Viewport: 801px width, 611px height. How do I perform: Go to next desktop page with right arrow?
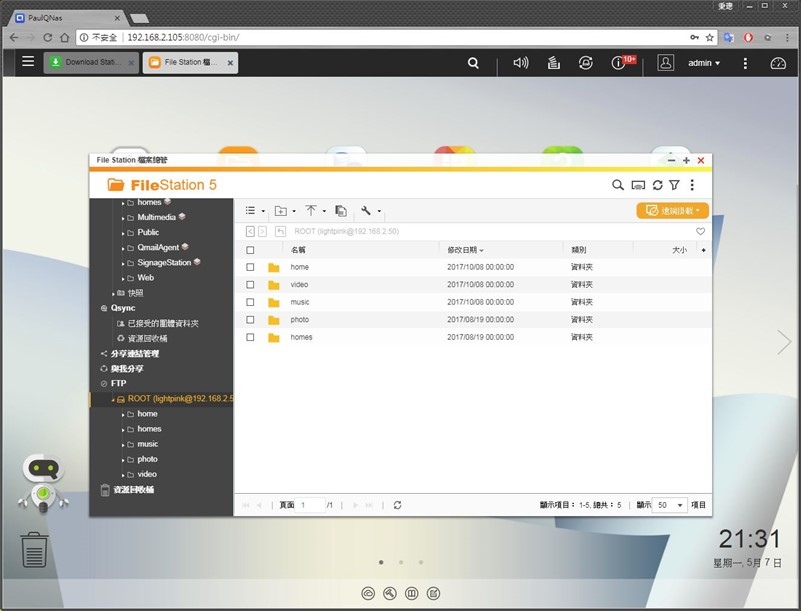[x=784, y=342]
